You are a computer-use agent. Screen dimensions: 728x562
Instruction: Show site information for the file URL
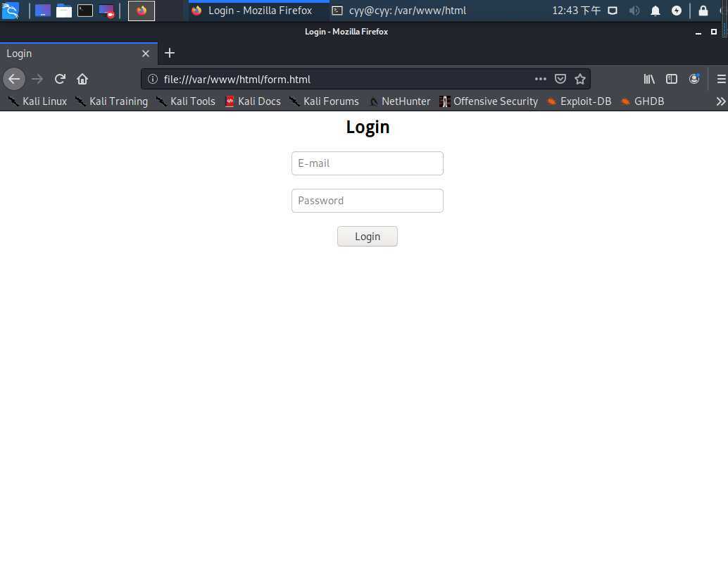pos(153,79)
